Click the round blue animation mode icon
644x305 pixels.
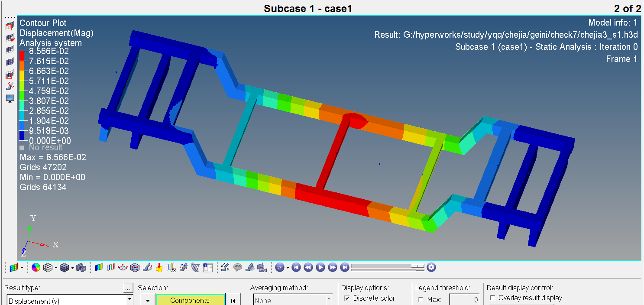279,268
